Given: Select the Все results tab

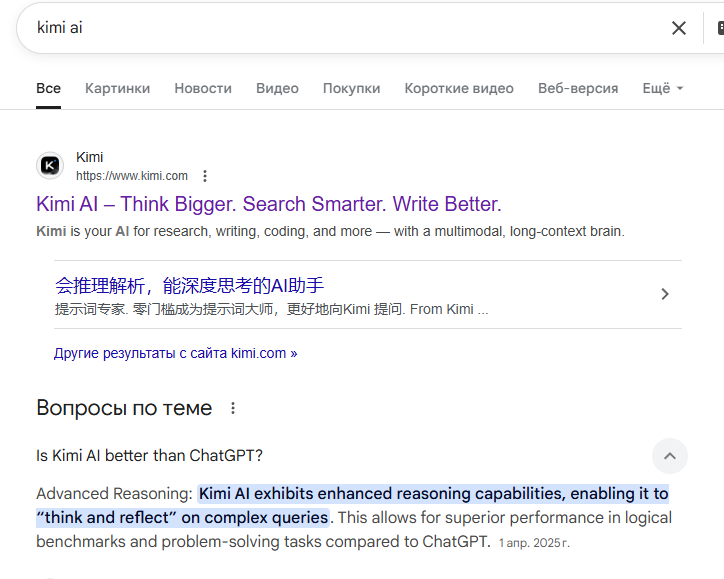Looking at the screenshot, I should tap(48, 88).
